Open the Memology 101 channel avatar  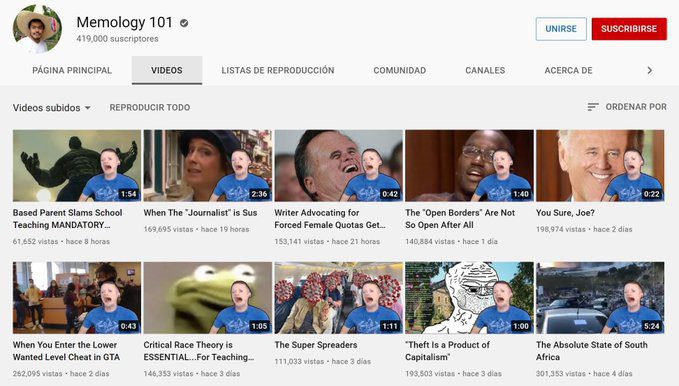(37, 29)
